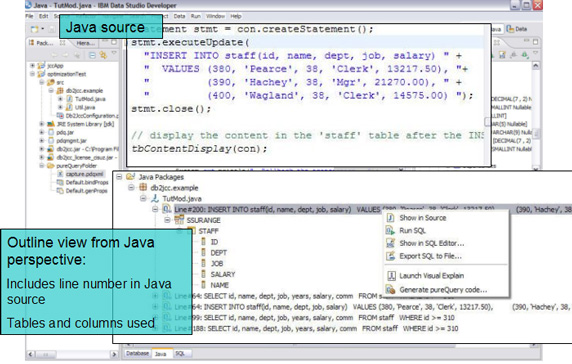Select Default.bindProps file

(x=87, y=182)
